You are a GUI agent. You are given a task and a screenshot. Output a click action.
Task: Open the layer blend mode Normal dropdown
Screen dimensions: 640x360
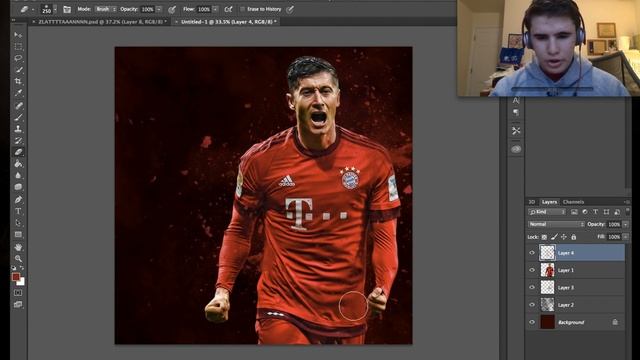pyautogui.click(x=556, y=224)
